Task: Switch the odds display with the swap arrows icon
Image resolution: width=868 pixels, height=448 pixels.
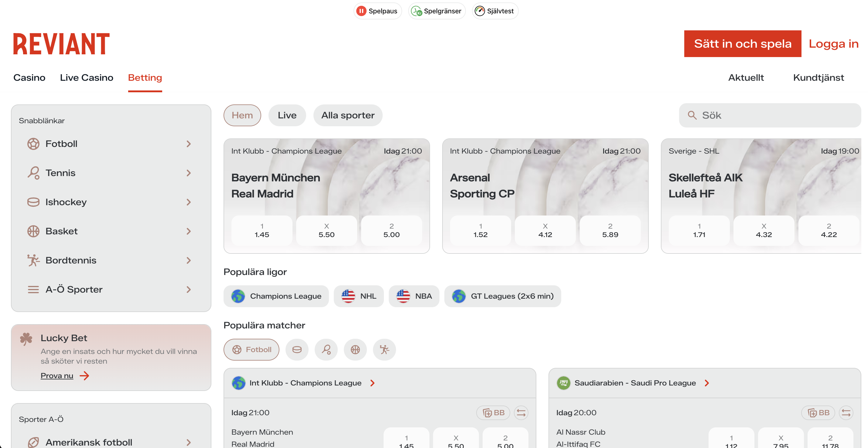Action: (x=521, y=412)
